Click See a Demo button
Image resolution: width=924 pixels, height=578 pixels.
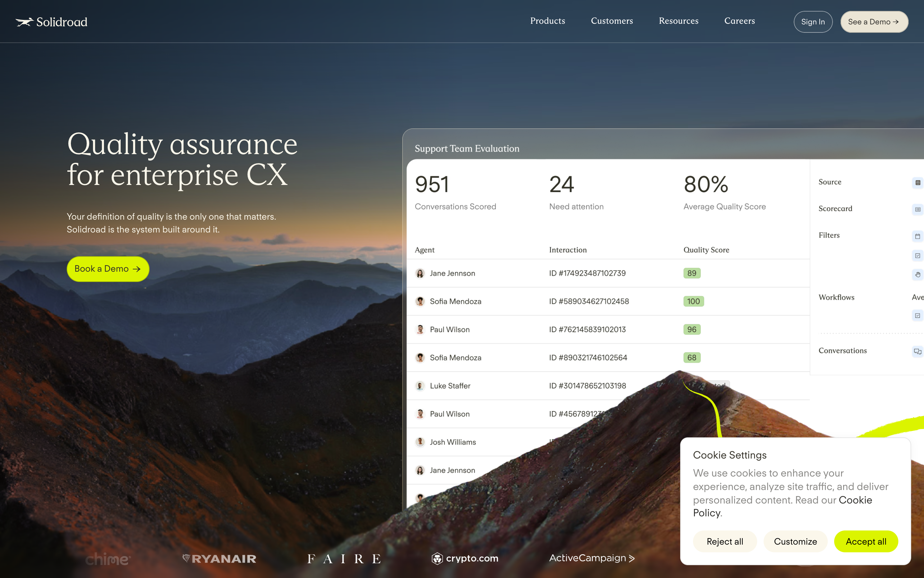874,22
